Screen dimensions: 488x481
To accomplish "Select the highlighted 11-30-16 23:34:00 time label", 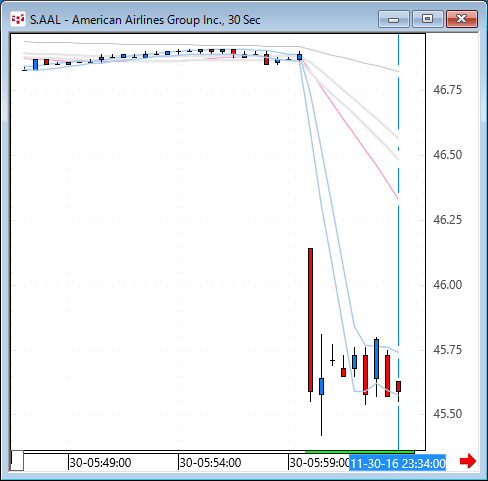I will pos(397,463).
